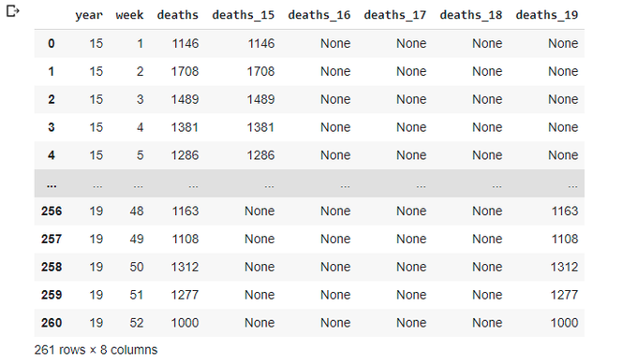This screenshot has height=364, width=637.
Task: Select row index 260
Action: pos(52,323)
